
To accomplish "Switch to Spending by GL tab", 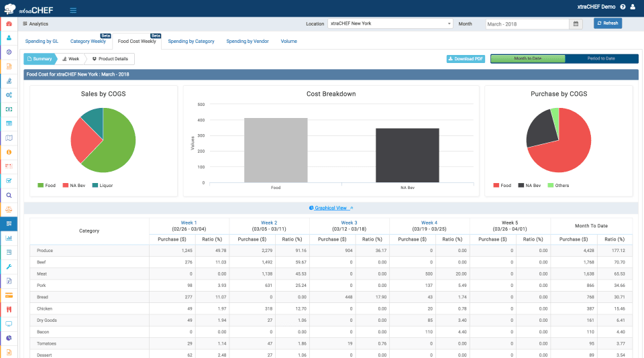I will [42, 41].
